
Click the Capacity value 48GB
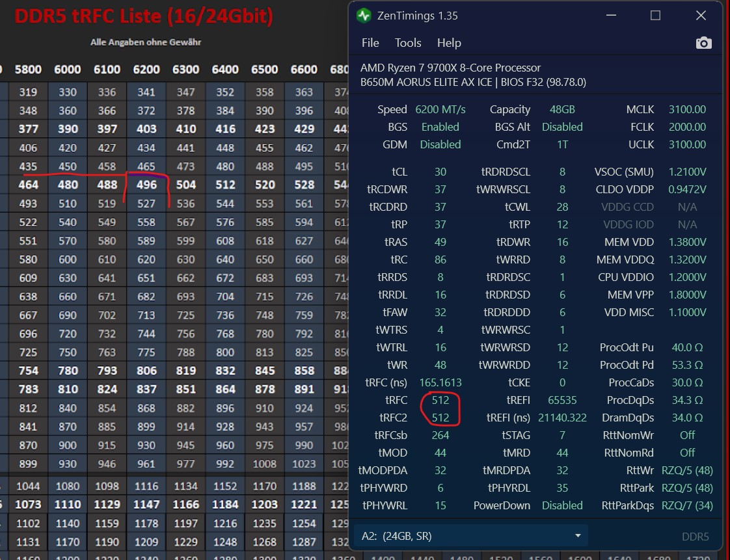coord(562,109)
